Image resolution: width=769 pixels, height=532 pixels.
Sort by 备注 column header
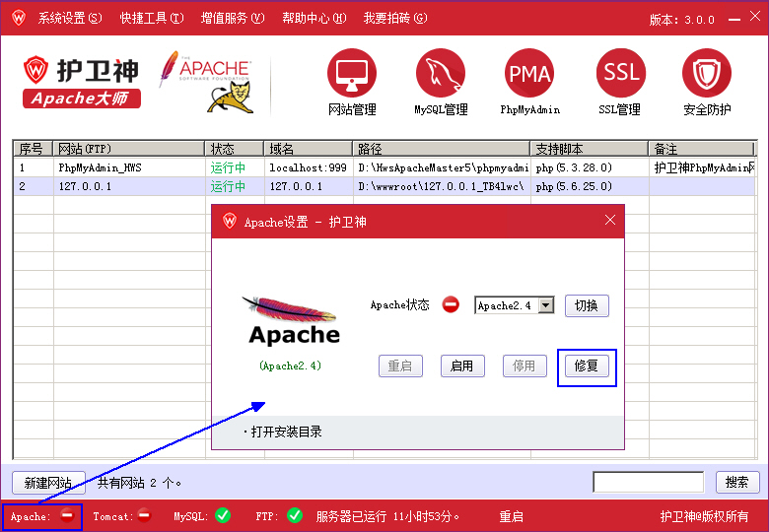pos(701,149)
